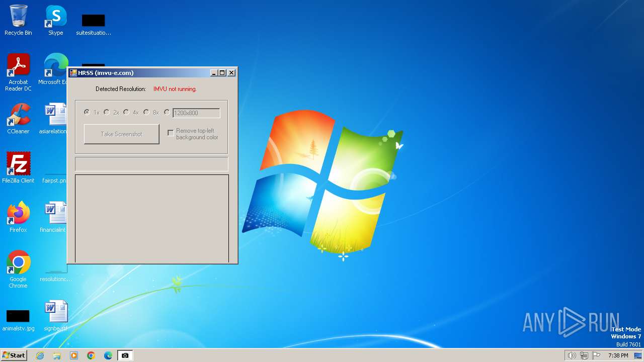Open Windows Explorer from the taskbar
Image resolution: width=644 pixels, height=362 pixels.
click(57, 355)
